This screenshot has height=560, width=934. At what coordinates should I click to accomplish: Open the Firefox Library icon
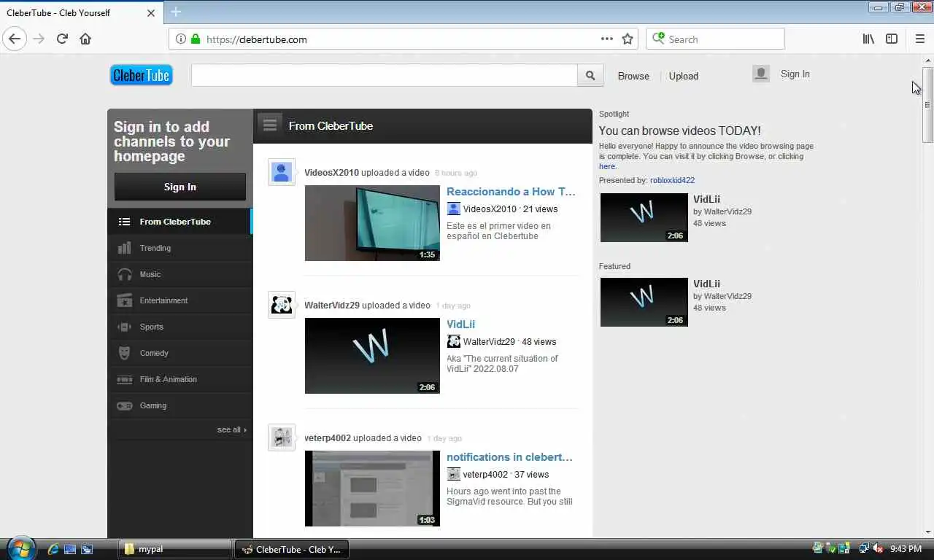(x=868, y=39)
